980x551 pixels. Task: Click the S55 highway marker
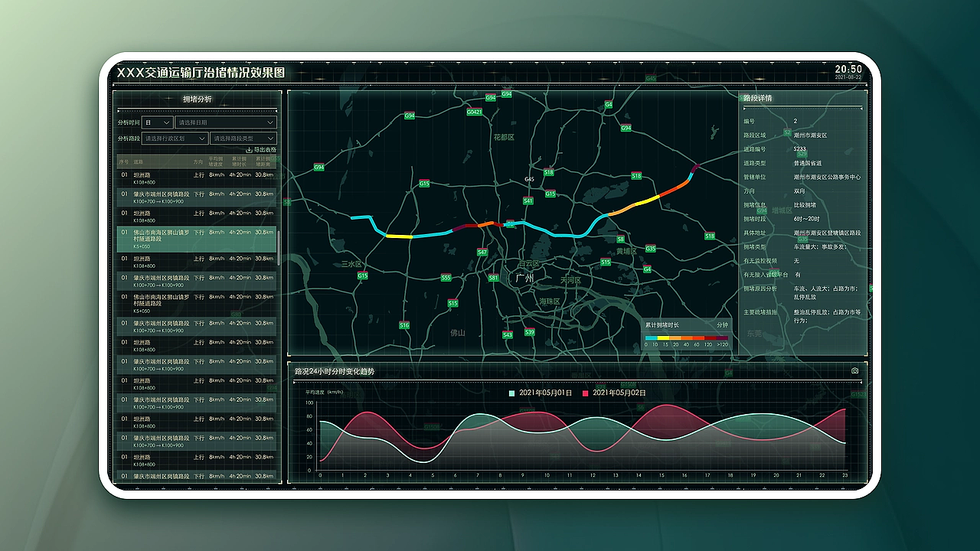pos(446,278)
